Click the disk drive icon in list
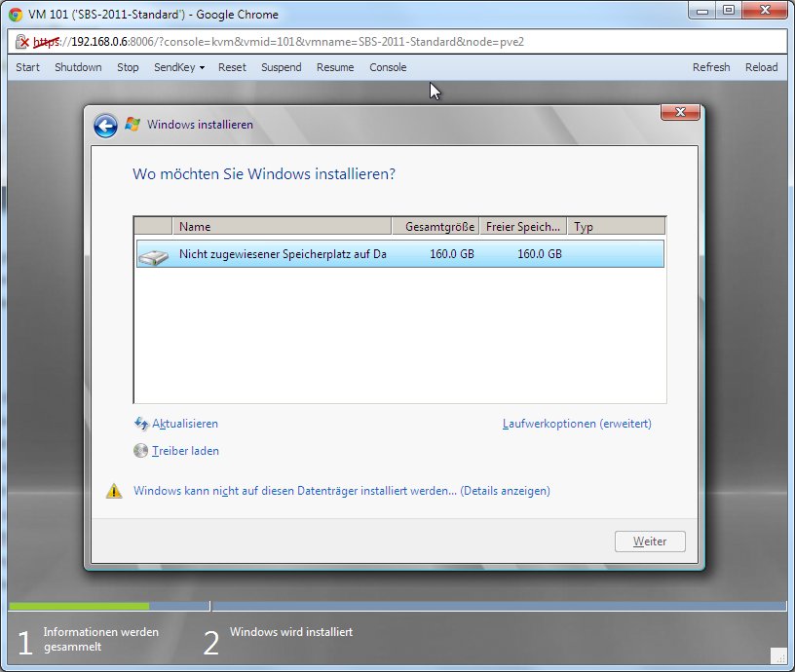This screenshot has height=672, width=795. tap(153, 255)
